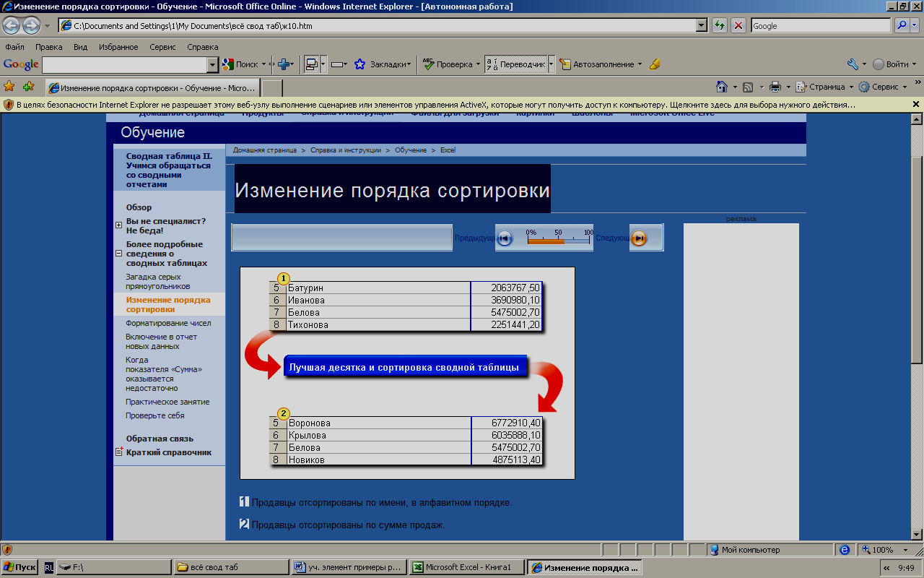Go to 'Практическое занятие' in sidebar
This screenshot has height=578, width=924.
pos(167,402)
